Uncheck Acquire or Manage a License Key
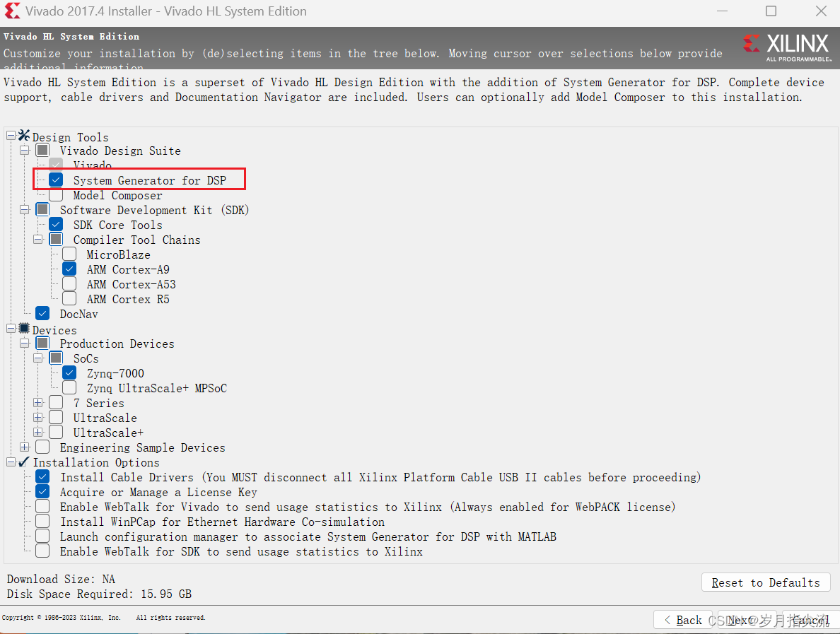This screenshot has height=634, width=840. 43,491
